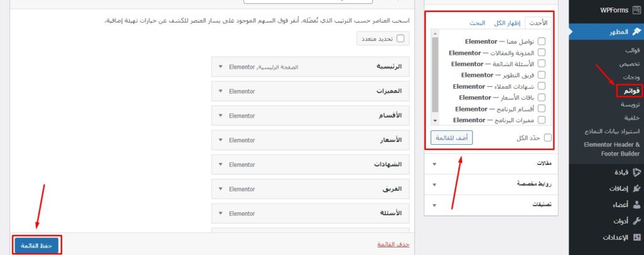Select the الأسعار menu item title
The width and height of the screenshot is (644, 255).
(390, 140)
